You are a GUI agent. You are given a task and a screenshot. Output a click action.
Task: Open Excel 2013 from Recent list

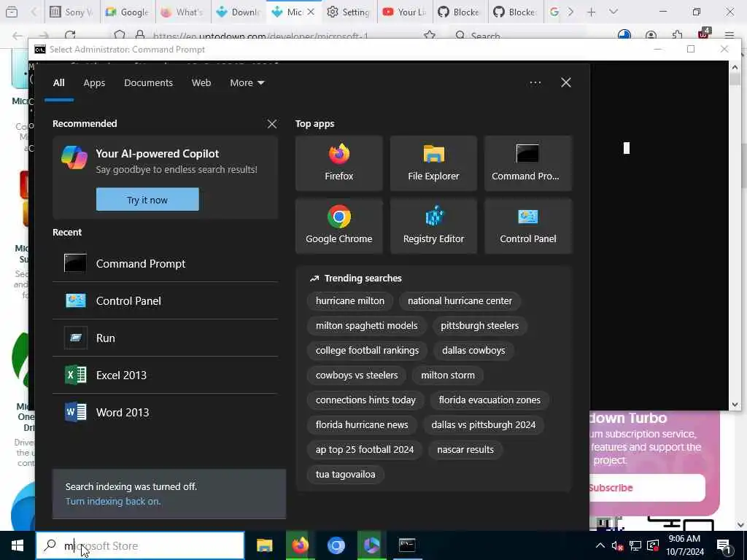click(x=165, y=375)
